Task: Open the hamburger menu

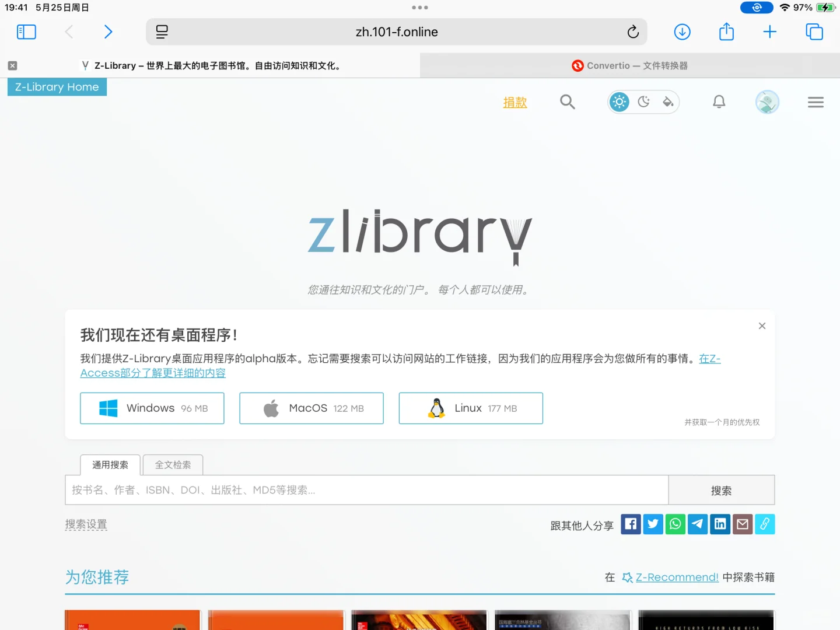Action: (x=815, y=102)
